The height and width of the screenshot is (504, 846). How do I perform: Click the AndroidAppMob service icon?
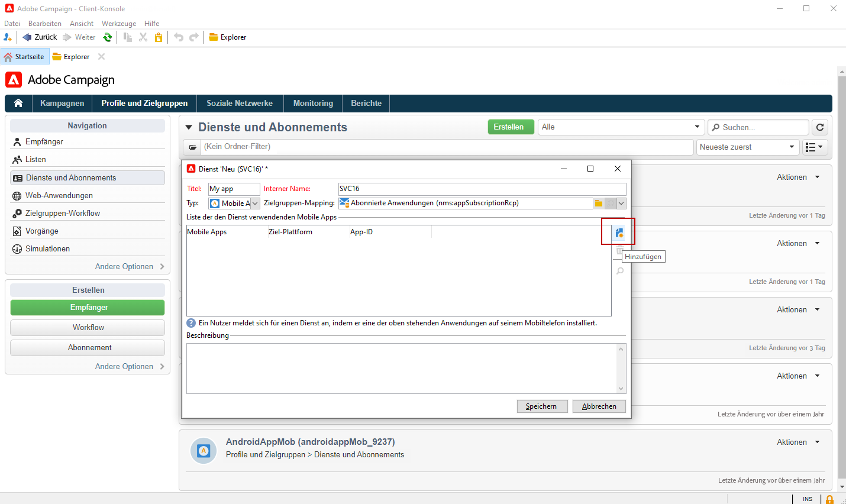pyautogui.click(x=204, y=451)
